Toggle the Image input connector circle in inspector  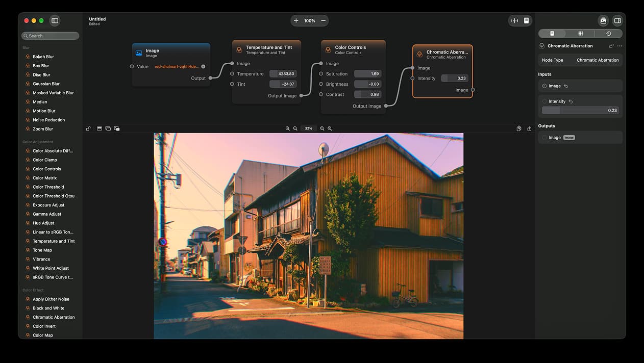[544, 86]
